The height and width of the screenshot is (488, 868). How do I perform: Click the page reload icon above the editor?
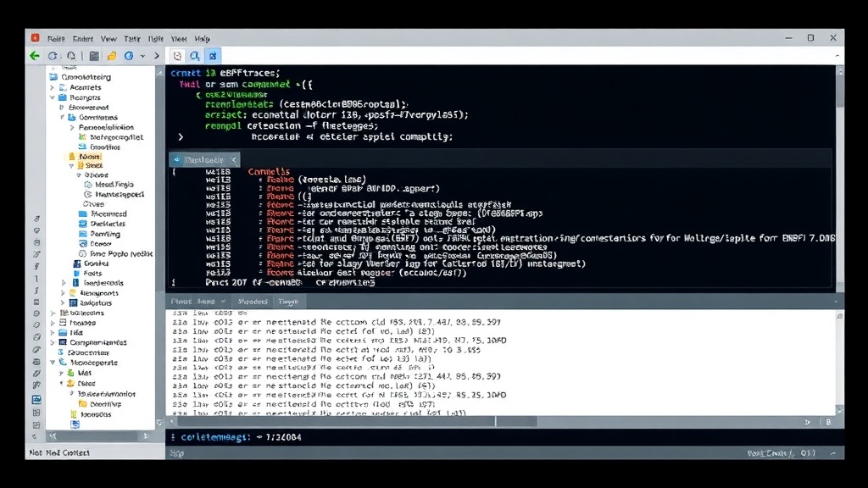[x=177, y=56]
